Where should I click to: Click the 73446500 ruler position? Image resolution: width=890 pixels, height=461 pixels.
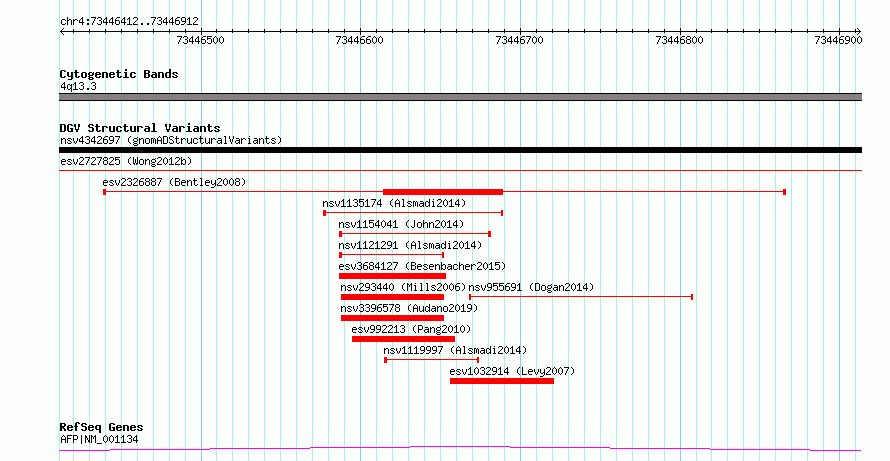pyautogui.click(x=201, y=40)
